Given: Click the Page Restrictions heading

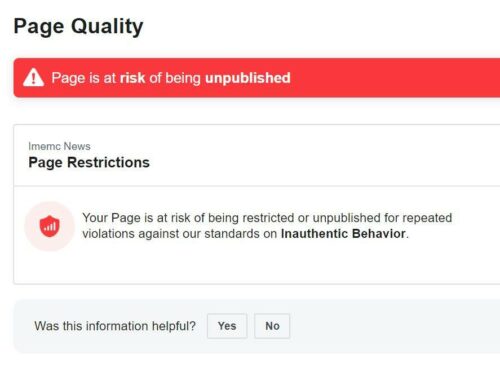Looking at the screenshot, I should tap(89, 163).
